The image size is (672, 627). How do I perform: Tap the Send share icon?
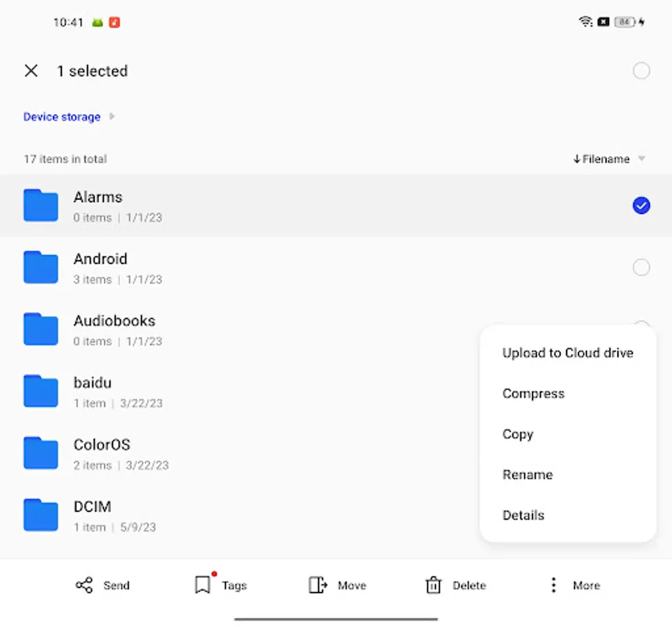pos(82,585)
